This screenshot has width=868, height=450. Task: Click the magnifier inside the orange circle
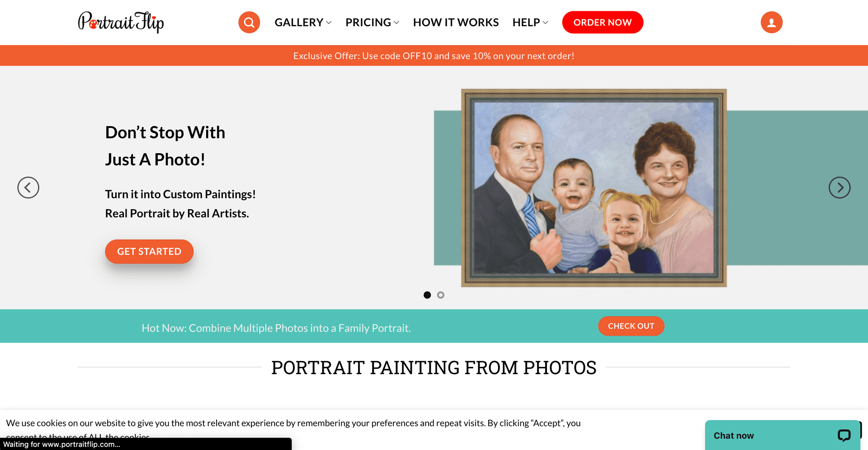(249, 22)
